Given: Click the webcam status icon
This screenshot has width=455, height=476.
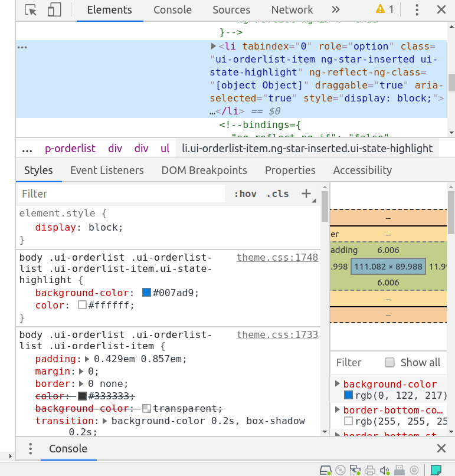Looking at the screenshot, I should 414,470.
